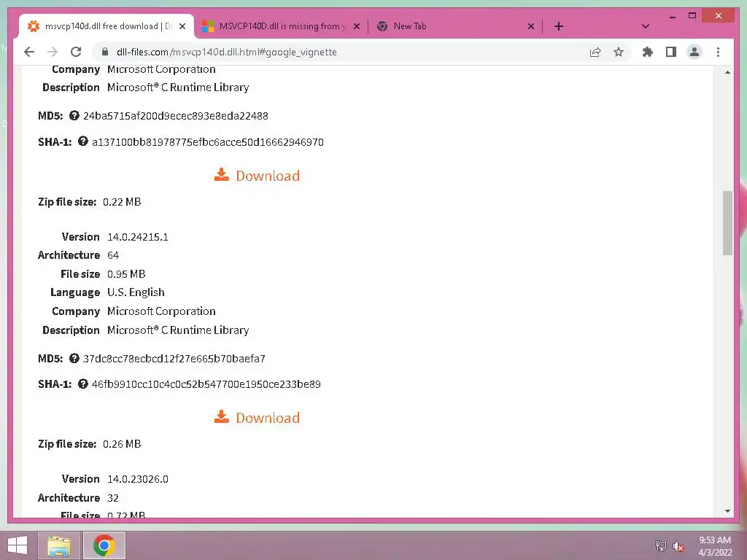Viewport: 747px width, 560px height.
Task: Click download arrow icon above 0.26 MB
Action: pos(222,416)
